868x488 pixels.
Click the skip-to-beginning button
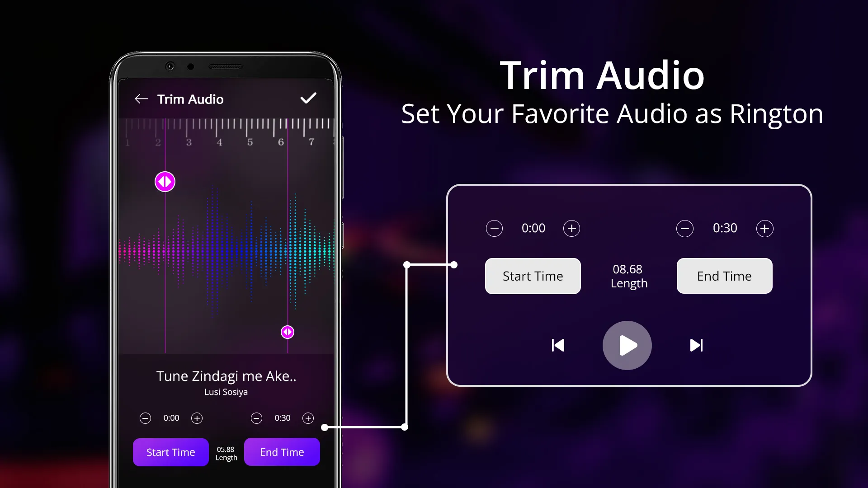coord(558,345)
